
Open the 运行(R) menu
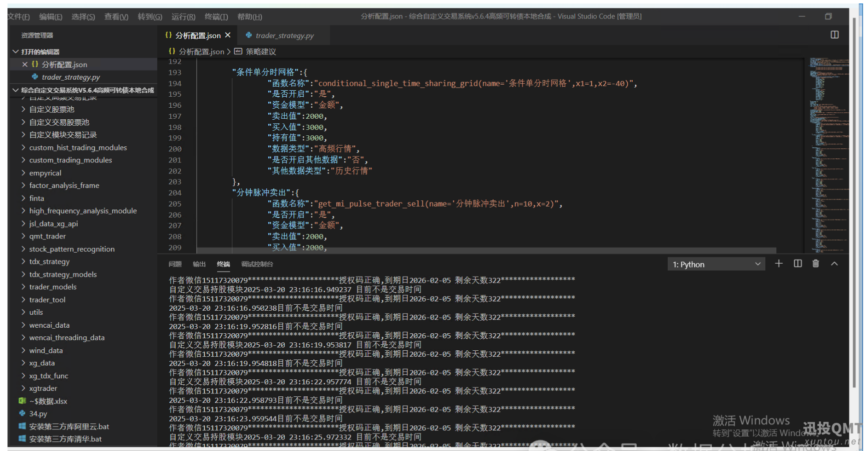pos(183,17)
